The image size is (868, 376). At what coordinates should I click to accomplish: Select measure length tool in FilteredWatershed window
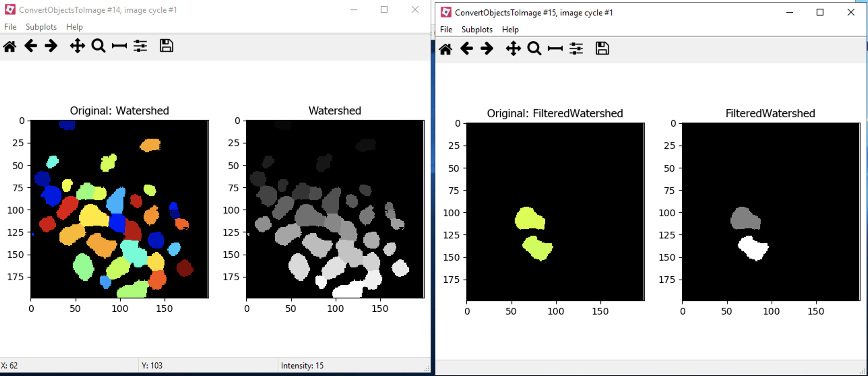click(x=555, y=49)
